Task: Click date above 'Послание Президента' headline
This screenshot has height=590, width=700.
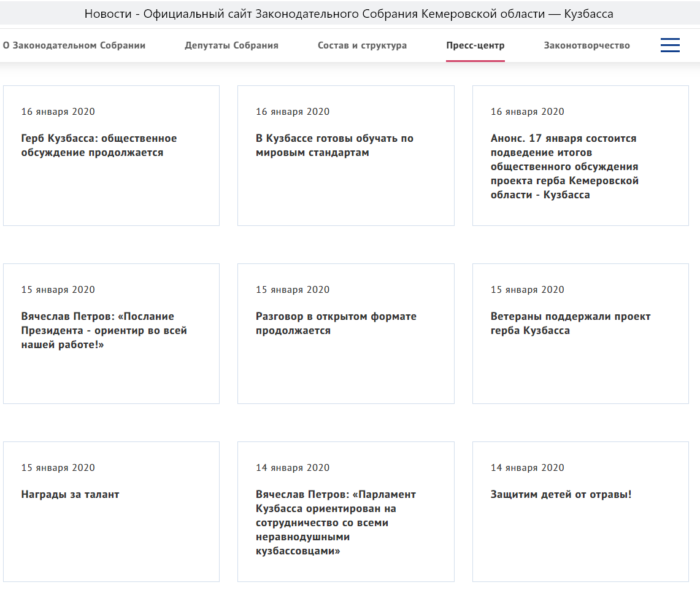Action: tap(58, 290)
